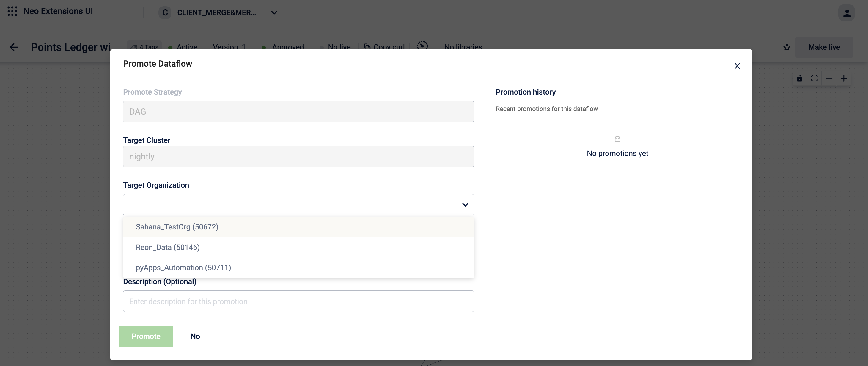Image resolution: width=868 pixels, height=366 pixels.
Task: Click the green Promote button
Action: [146, 336]
